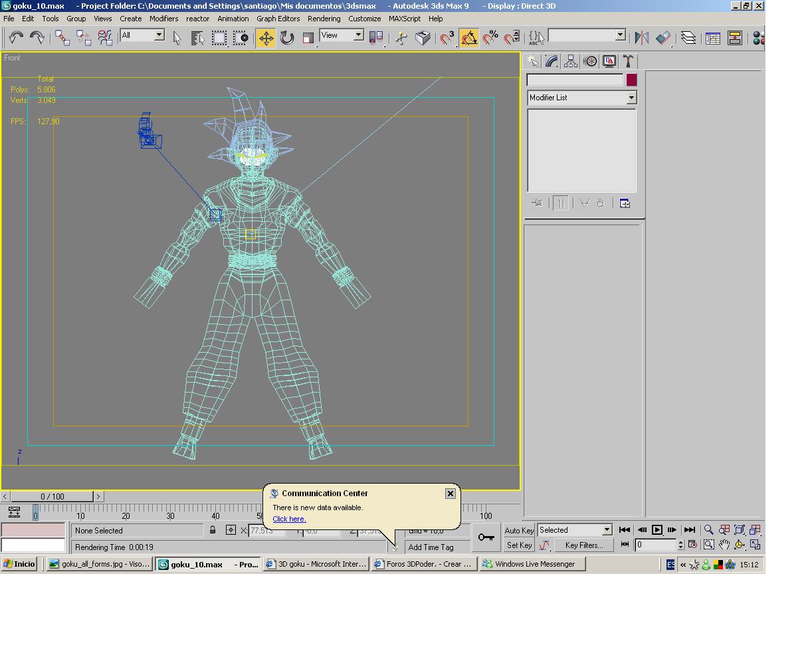The width and height of the screenshot is (812, 651).
Task: Open the Time Configuration icon
Action: pyautogui.click(x=692, y=545)
